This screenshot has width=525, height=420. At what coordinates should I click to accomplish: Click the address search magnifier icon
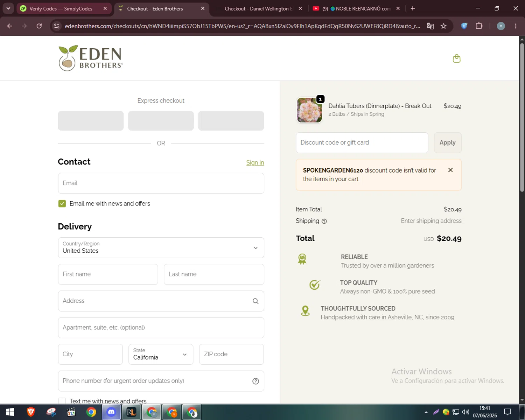[255, 301]
